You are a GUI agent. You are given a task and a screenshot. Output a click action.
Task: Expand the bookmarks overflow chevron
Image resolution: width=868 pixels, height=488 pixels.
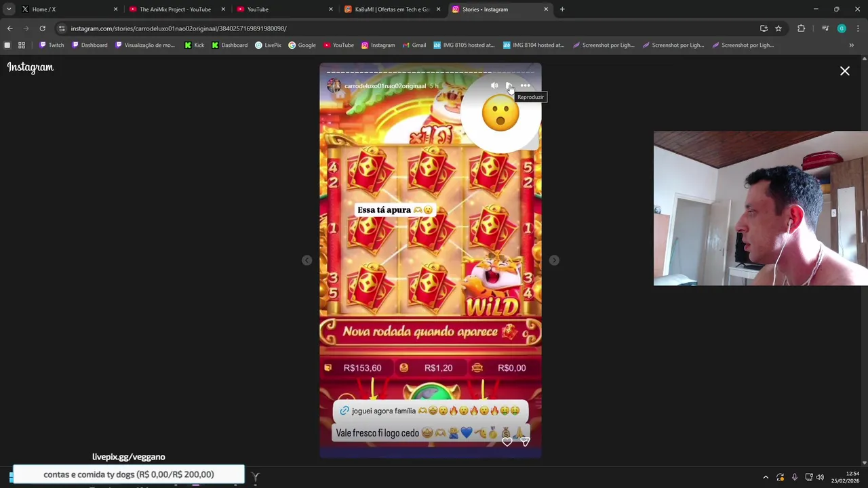tap(852, 45)
